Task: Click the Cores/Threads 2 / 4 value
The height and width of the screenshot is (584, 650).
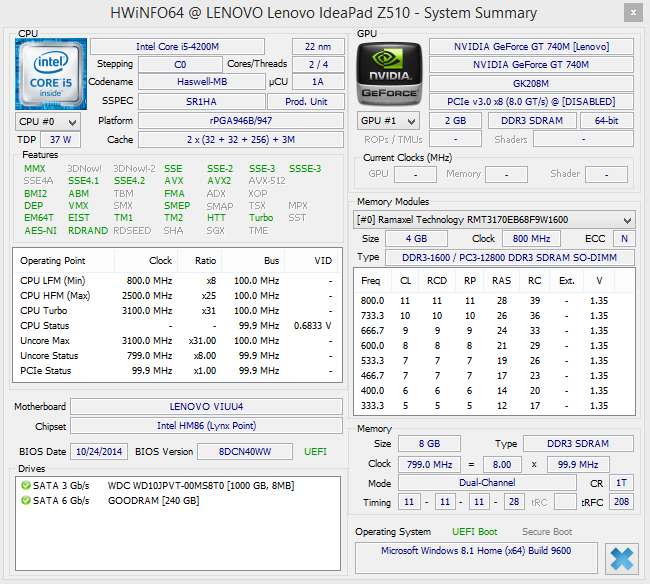Action: [x=318, y=64]
